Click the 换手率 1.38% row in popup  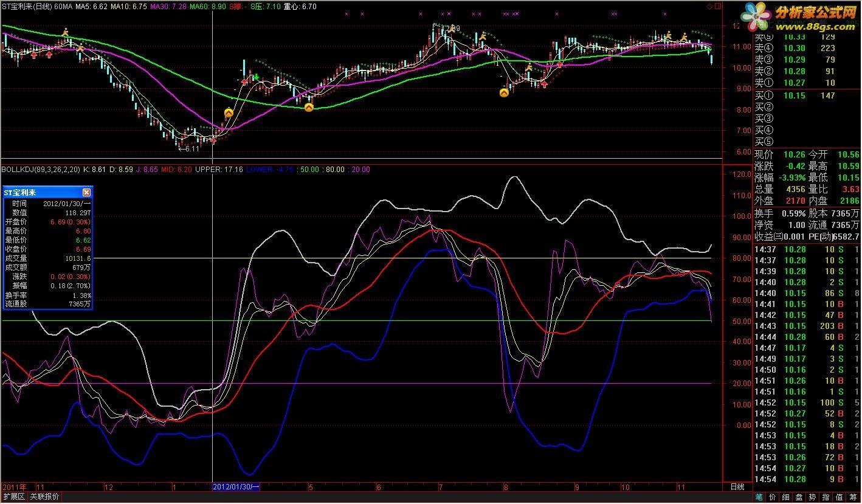(x=47, y=295)
